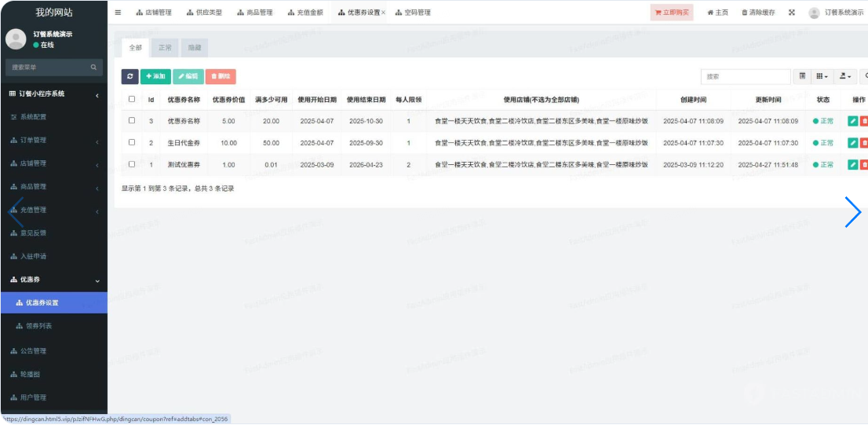Click the table 搜索 input field
The height and width of the screenshot is (425, 868).
746,76
